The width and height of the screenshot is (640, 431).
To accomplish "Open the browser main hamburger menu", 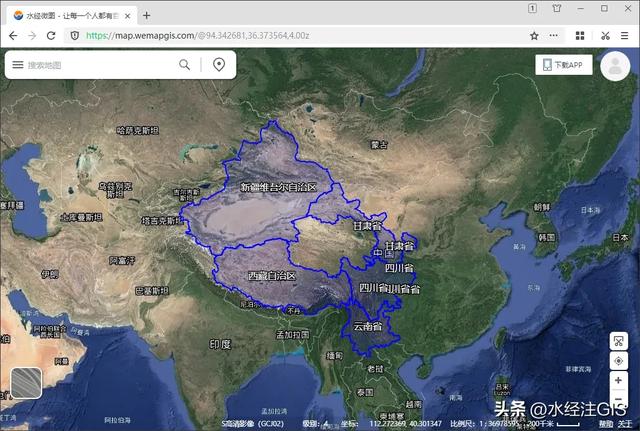I will [x=624, y=36].
